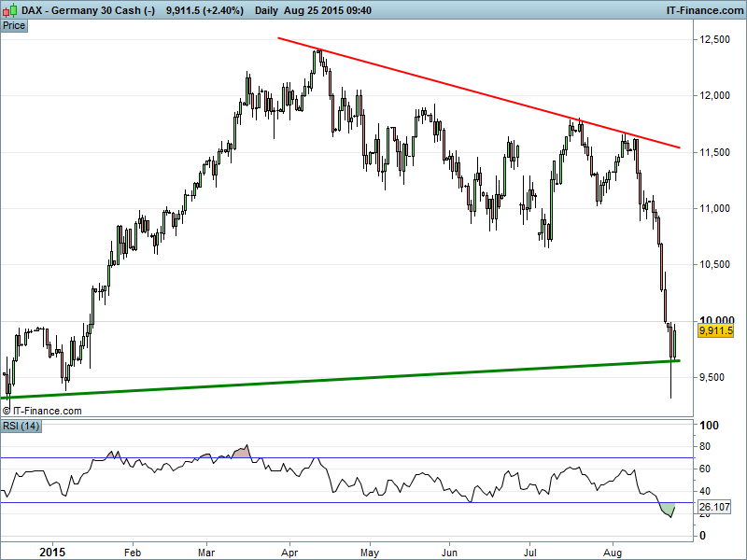Click the 2015 year label on the time axis
Screen dimensions: 747x560
(x=54, y=551)
